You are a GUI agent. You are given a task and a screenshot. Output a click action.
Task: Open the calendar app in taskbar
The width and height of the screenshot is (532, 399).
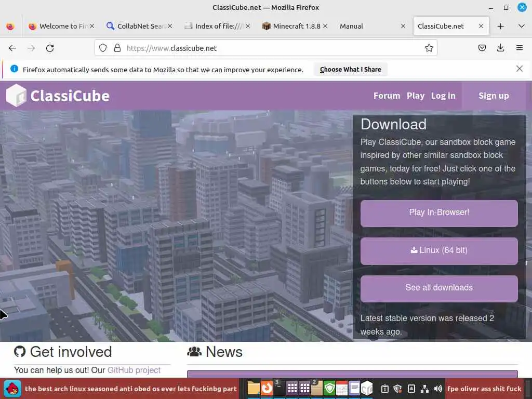tap(342, 389)
